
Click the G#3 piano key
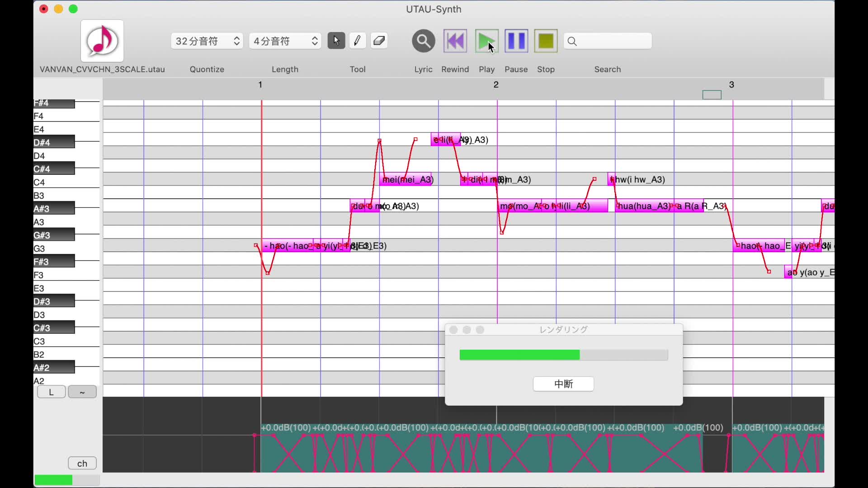pyautogui.click(x=54, y=235)
